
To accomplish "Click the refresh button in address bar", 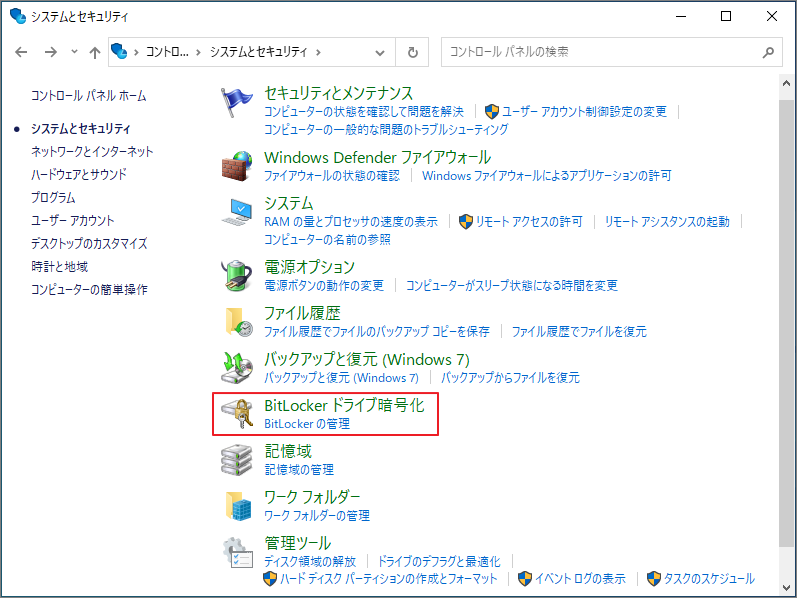I will click(412, 52).
